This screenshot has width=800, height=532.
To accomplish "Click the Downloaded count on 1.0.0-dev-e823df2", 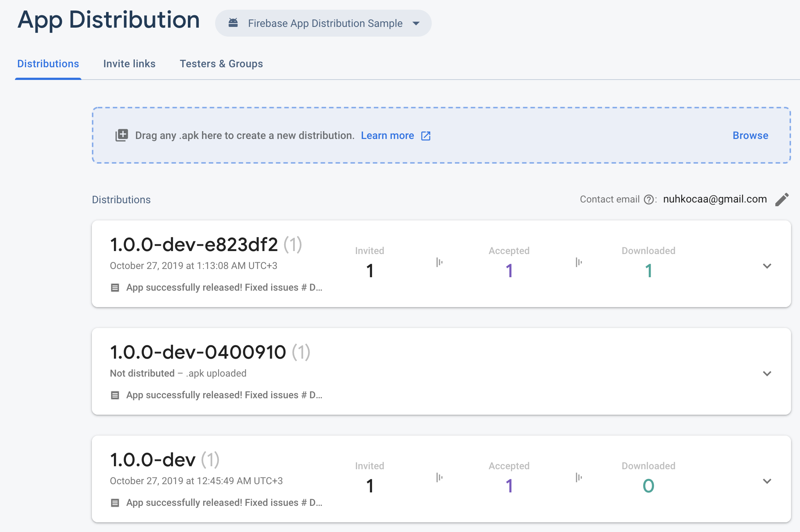I will tap(648, 270).
